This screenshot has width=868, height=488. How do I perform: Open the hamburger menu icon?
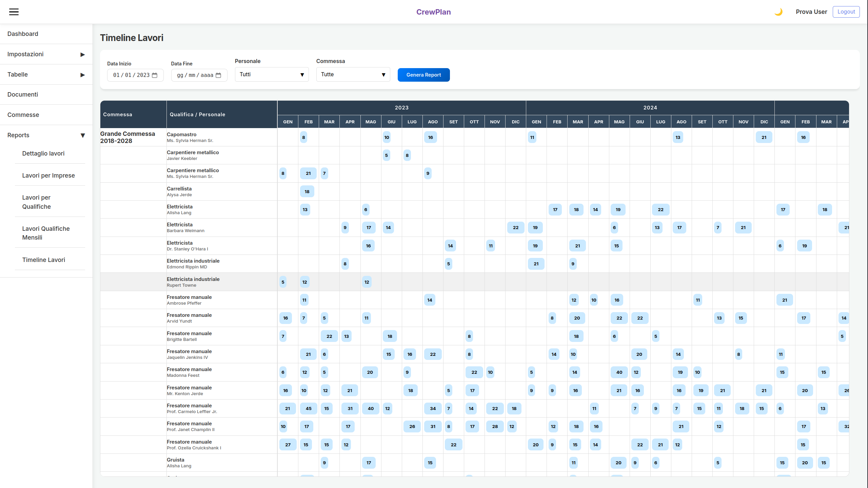(14, 12)
